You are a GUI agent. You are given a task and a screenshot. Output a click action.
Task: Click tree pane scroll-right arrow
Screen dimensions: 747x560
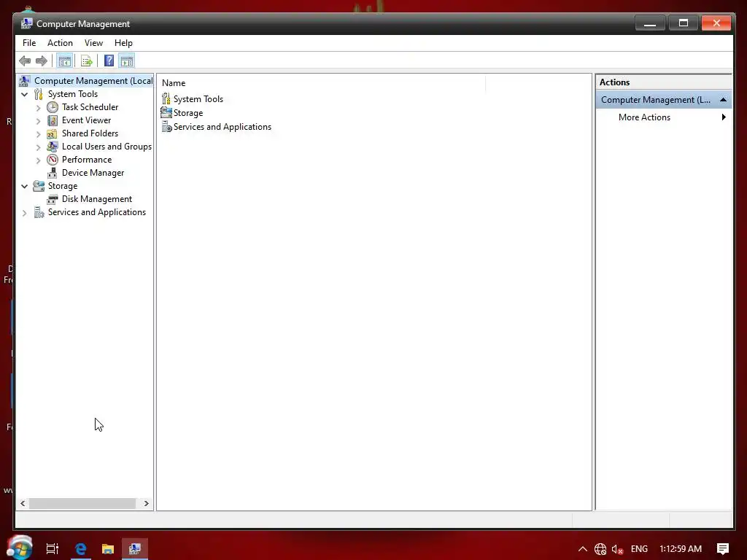[146, 503]
